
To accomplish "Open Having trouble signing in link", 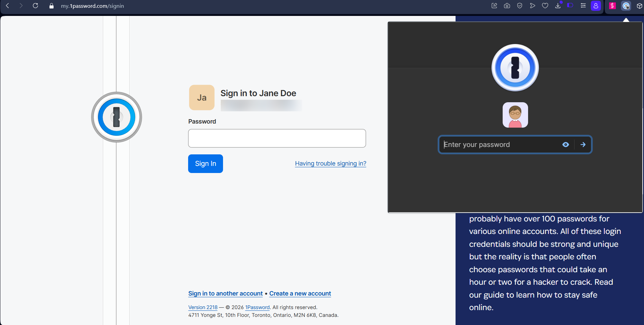I will click(x=330, y=164).
